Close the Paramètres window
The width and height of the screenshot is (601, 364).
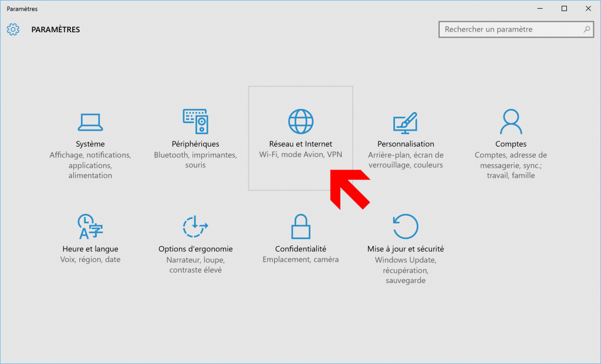click(x=588, y=8)
